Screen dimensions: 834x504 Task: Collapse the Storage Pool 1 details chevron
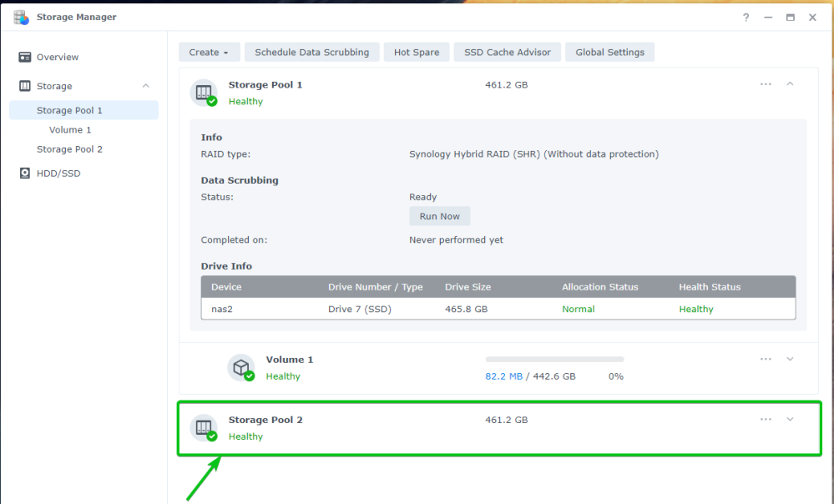[790, 84]
